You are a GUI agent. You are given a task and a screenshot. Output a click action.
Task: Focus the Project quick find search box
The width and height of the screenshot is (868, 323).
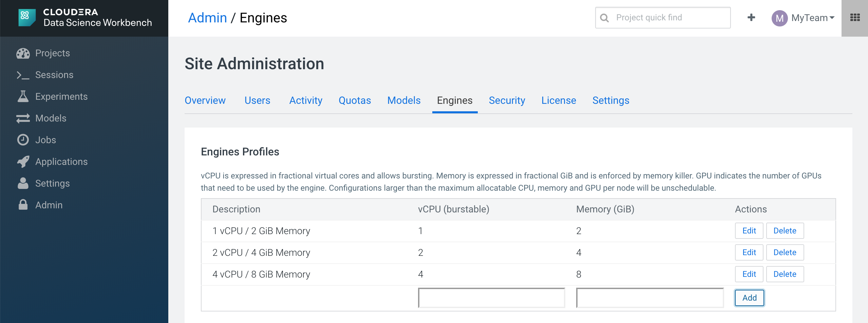pos(663,18)
